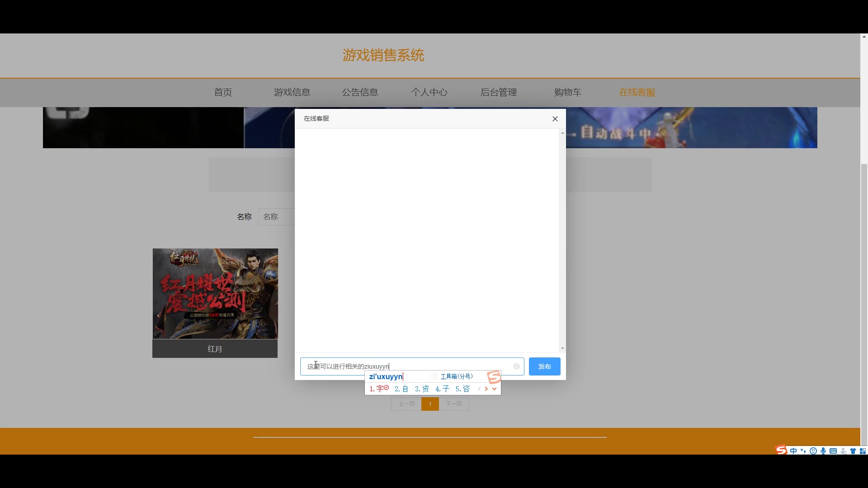This screenshot has height=488, width=868.
Task: Close the 在线客服 chat dialog
Action: [x=555, y=119]
